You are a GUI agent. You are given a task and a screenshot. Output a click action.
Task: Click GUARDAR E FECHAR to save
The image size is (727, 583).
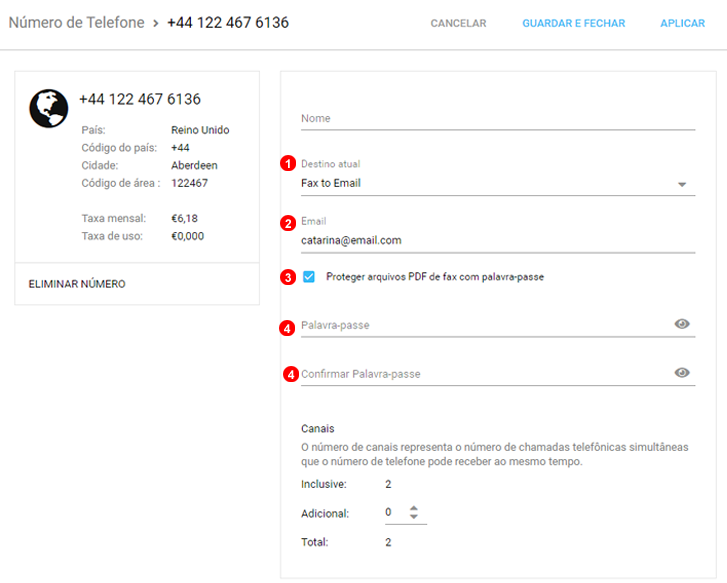click(573, 23)
